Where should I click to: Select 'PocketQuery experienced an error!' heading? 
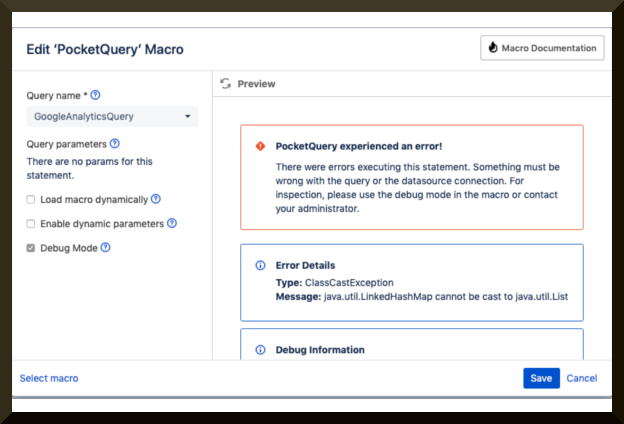(359, 146)
